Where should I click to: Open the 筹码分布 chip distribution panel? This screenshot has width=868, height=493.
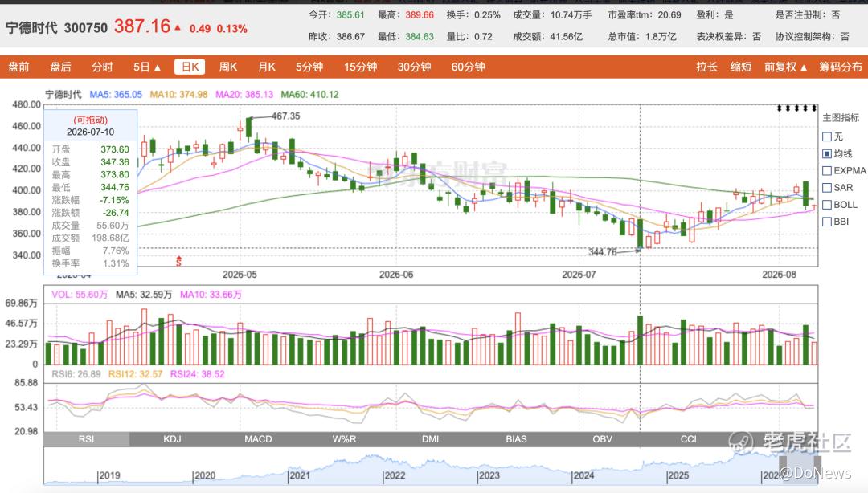coord(841,67)
